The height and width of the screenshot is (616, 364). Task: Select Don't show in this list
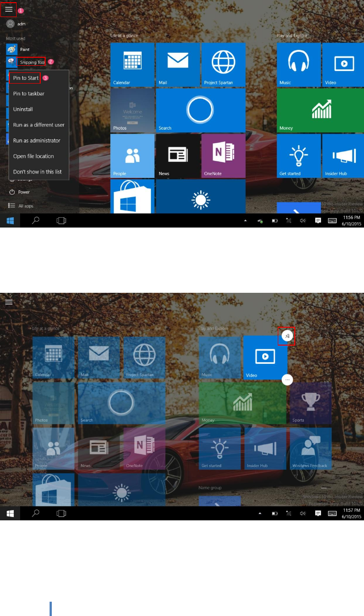pos(38,172)
